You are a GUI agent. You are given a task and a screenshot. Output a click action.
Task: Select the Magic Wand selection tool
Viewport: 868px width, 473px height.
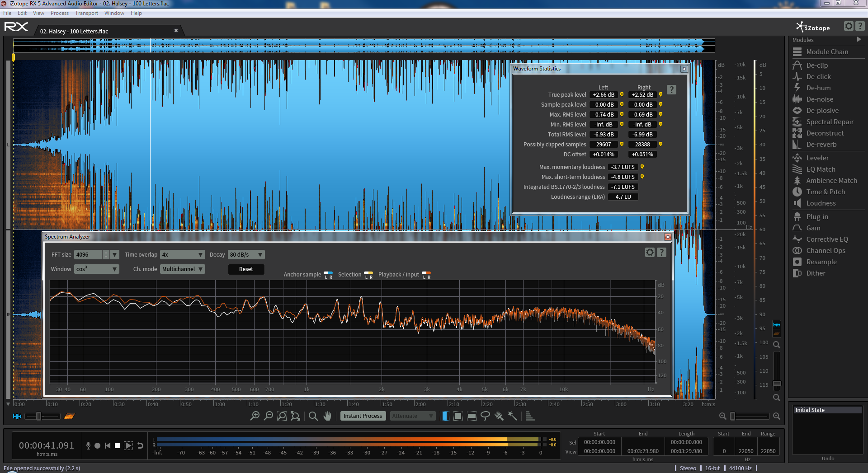click(512, 416)
